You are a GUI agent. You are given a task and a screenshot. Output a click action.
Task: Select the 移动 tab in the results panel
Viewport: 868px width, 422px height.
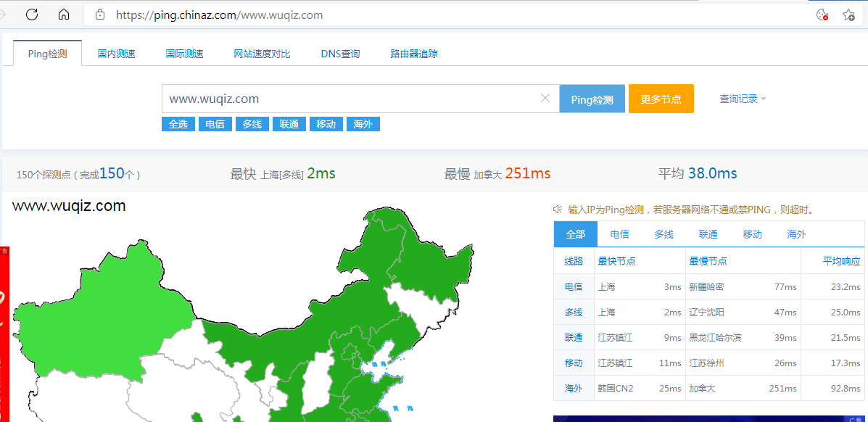(x=752, y=233)
